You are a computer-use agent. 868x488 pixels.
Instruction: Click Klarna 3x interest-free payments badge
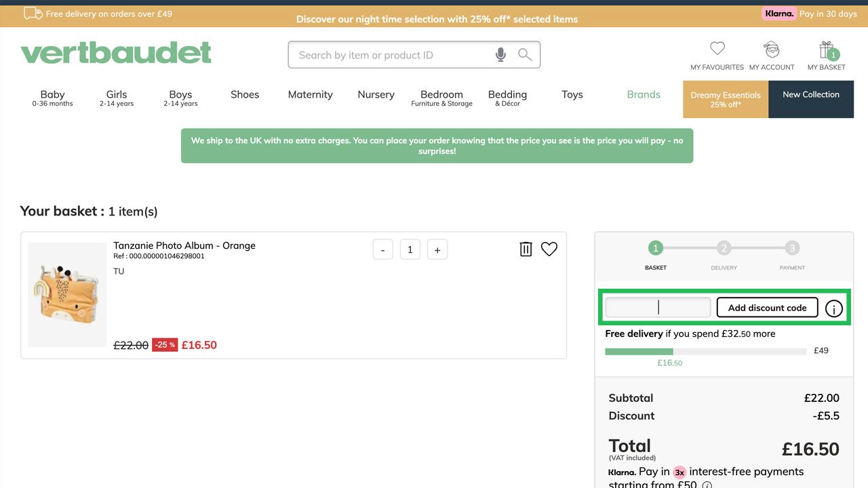click(679, 472)
